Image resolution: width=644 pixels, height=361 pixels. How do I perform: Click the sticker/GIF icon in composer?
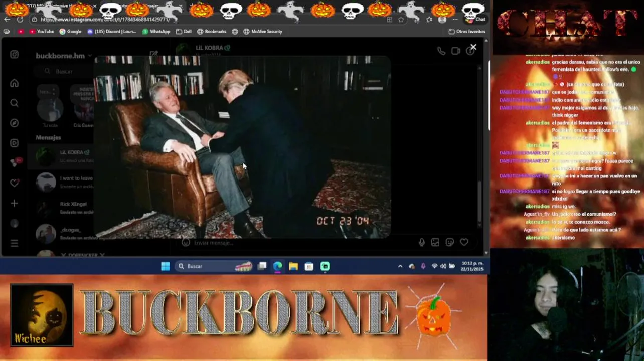point(450,242)
